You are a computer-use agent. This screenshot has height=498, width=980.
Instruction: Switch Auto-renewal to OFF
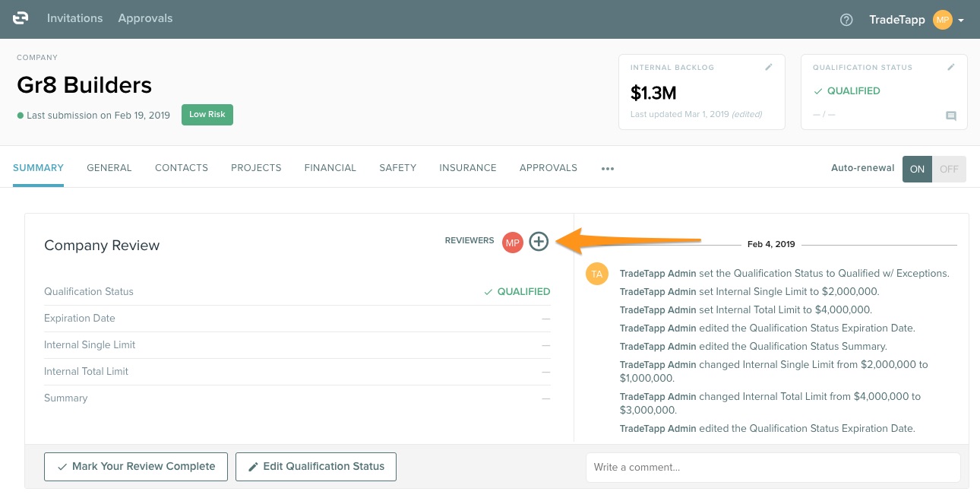coord(949,169)
